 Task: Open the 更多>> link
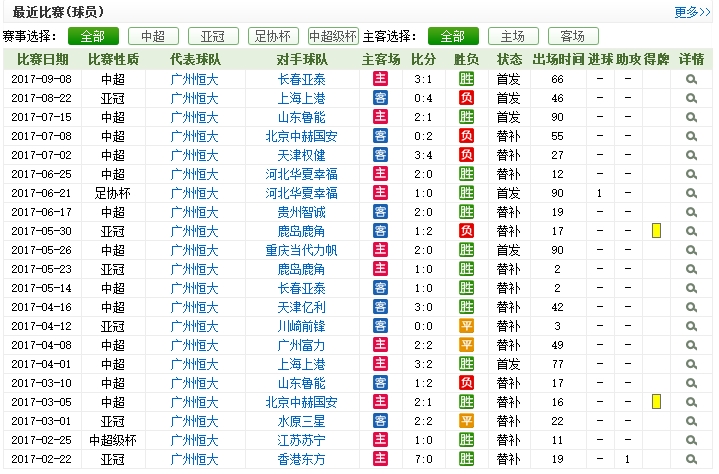(x=692, y=12)
